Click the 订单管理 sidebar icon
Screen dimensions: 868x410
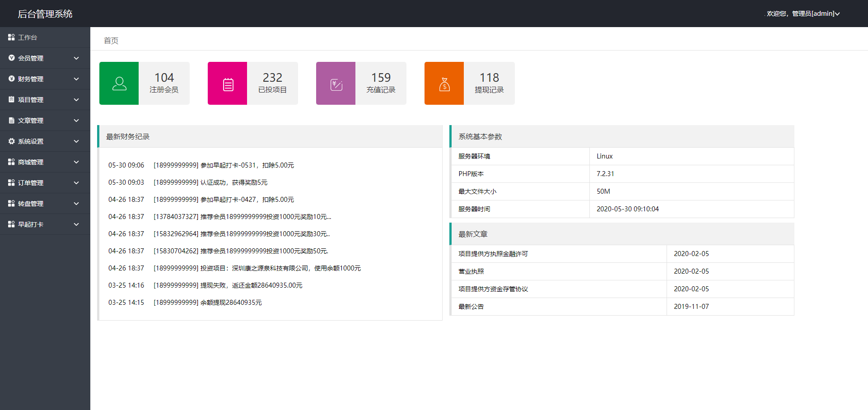(11, 183)
